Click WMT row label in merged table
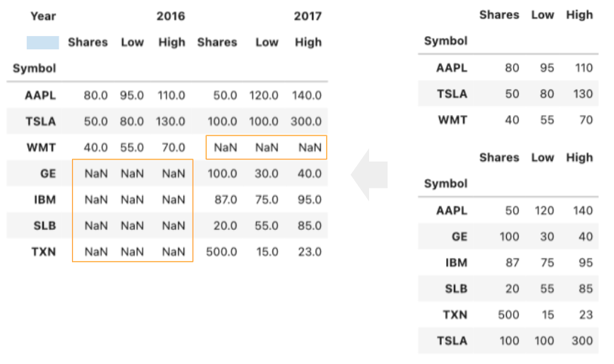Screen dimensions: 614x364 pyautogui.click(x=42, y=147)
